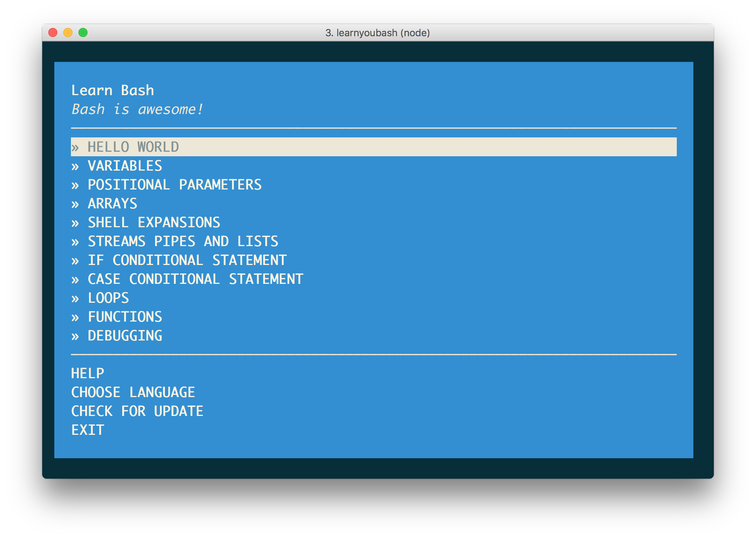Click the arrow marker before LOOPS
Image resolution: width=756 pixels, height=539 pixels.
pyautogui.click(x=75, y=299)
